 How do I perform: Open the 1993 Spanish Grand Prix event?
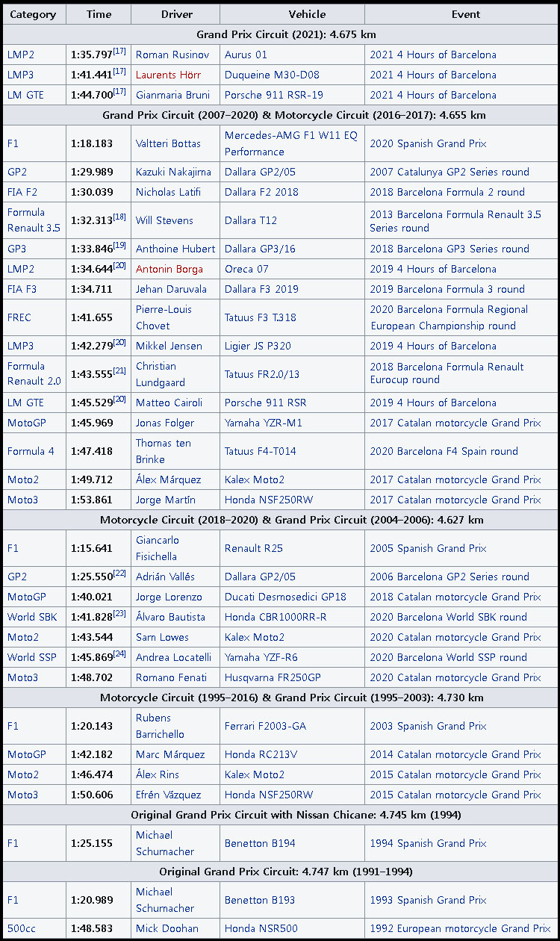pos(428,900)
